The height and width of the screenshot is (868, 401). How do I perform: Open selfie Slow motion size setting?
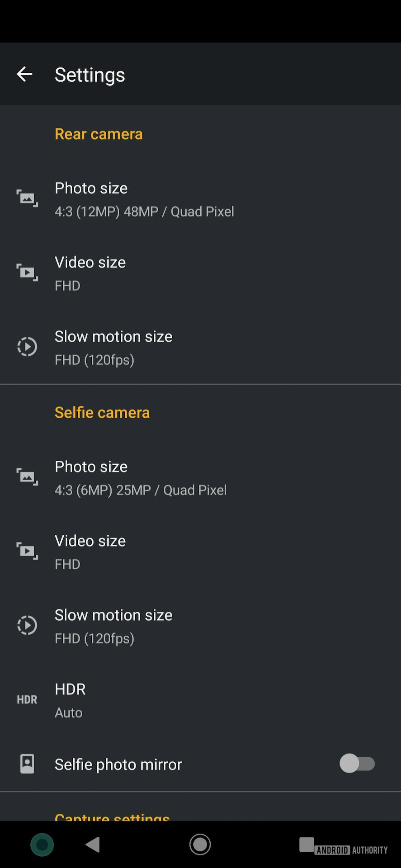click(x=113, y=626)
